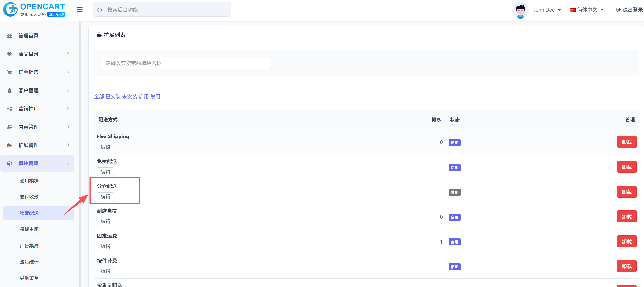Viewport: 644px width, 287px height.
Task: Expand the 客户管理 chevron
Action: pos(68,90)
